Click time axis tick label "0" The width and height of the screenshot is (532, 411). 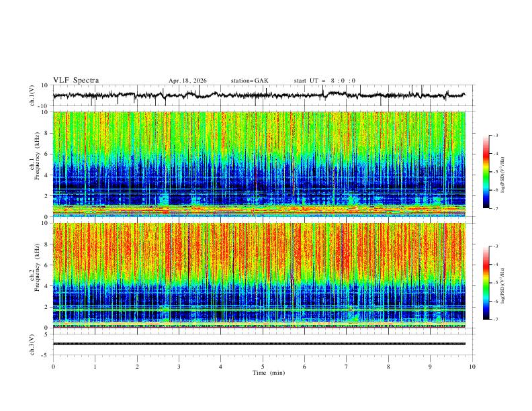tap(53, 367)
